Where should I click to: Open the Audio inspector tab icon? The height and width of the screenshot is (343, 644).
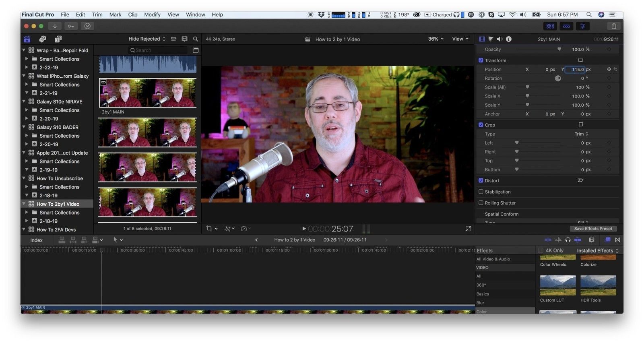(500, 39)
